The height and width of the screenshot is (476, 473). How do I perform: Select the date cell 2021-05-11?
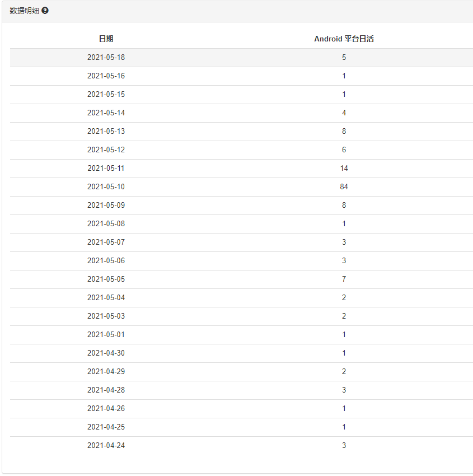(106, 169)
